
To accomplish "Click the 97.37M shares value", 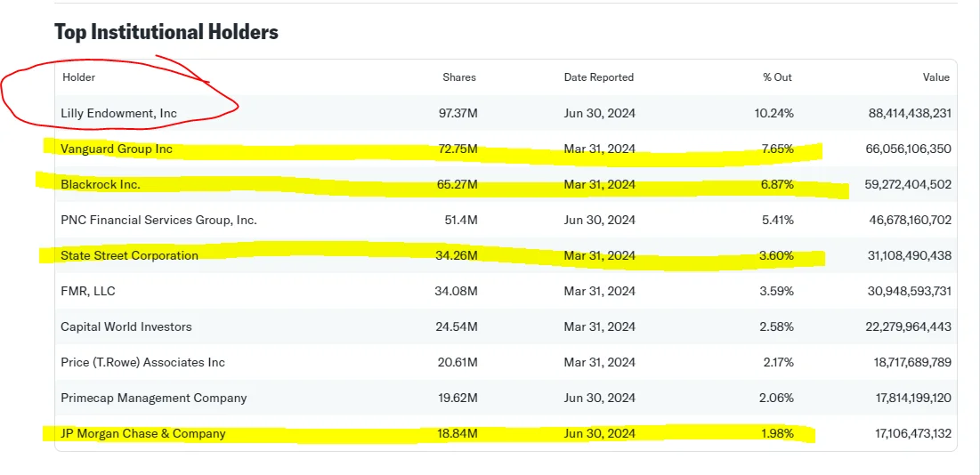I will (x=458, y=114).
